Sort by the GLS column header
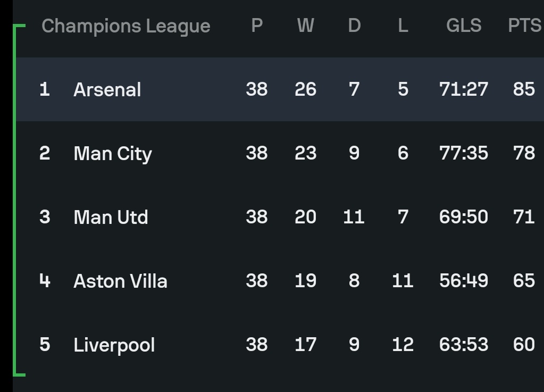544x392 pixels. point(464,26)
